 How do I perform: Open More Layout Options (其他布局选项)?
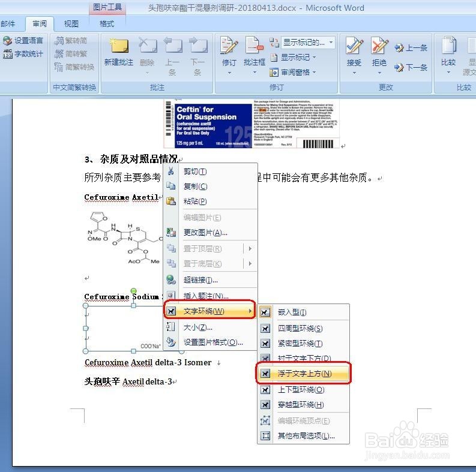[304, 436]
